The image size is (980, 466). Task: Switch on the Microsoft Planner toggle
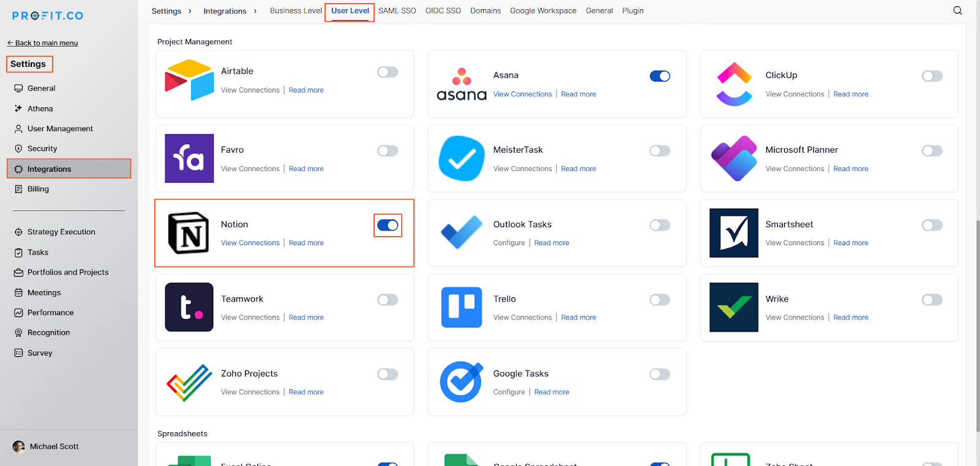point(932,151)
